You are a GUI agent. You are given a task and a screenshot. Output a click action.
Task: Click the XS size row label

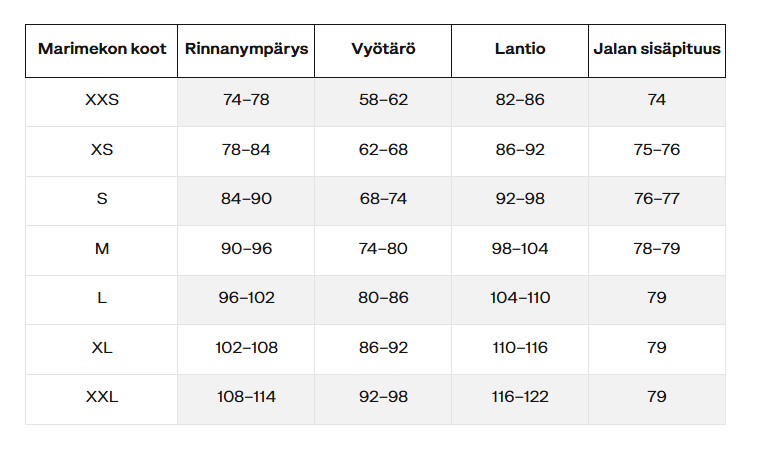(x=101, y=150)
